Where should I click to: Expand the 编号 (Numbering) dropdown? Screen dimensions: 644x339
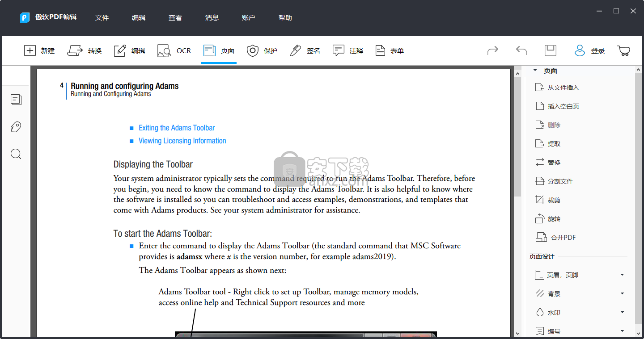click(x=622, y=331)
